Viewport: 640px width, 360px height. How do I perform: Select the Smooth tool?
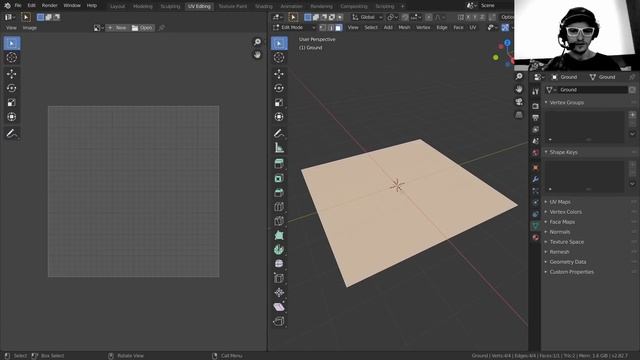click(x=279, y=264)
